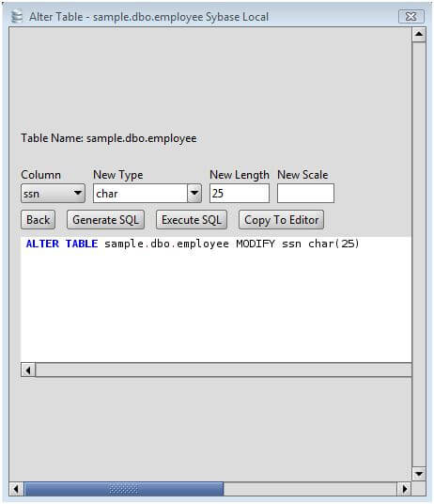This screenshot has height=504, width=434.
Task: Close the Alter Table window
Action: pos(411,16)
